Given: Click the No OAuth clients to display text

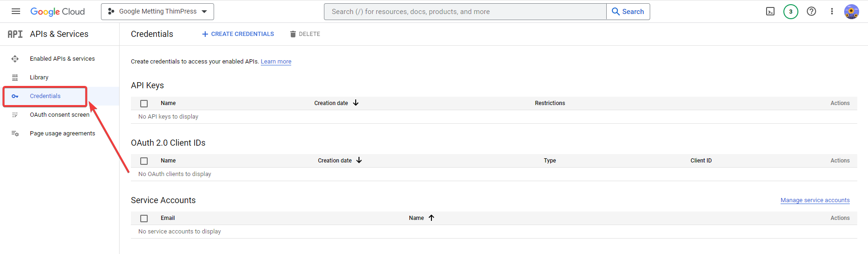Looking at the screenshot, I should 175,174.
